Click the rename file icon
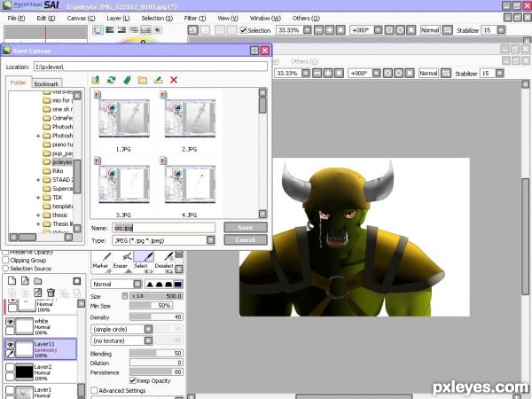Image resolution: width=532 pixels, height=399 pixels. [158, 80]
